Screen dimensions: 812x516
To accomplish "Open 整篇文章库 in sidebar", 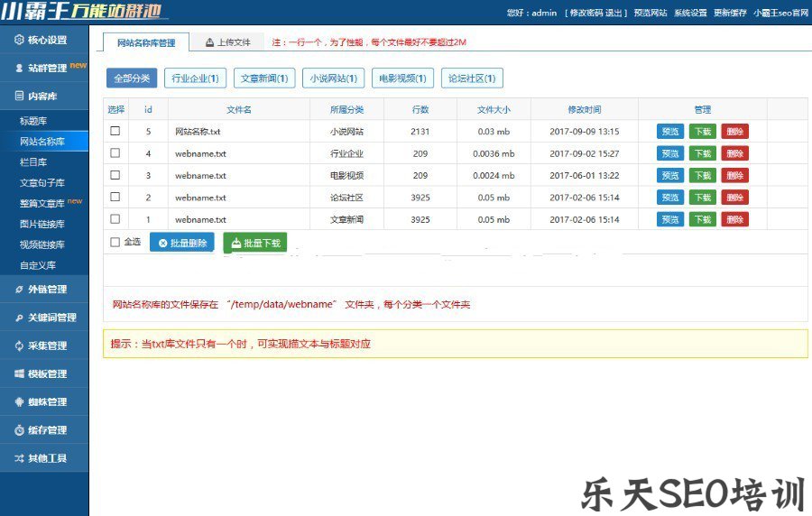I will pyautogui.click(x=42, y=203).
